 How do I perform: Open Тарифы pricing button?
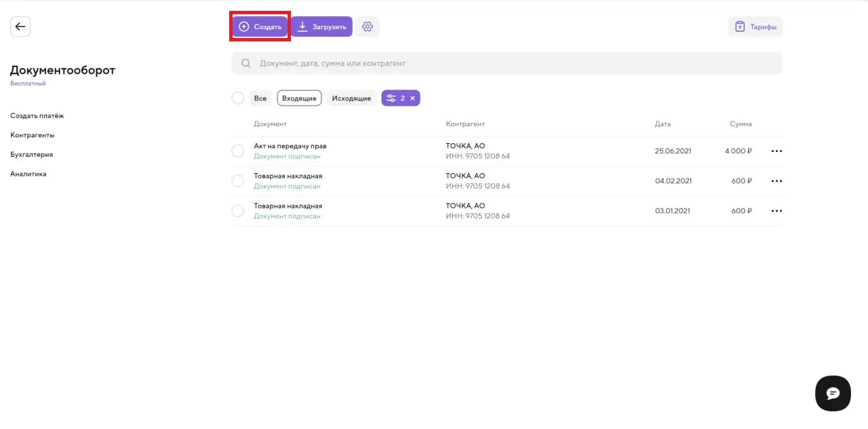(755, 27)
